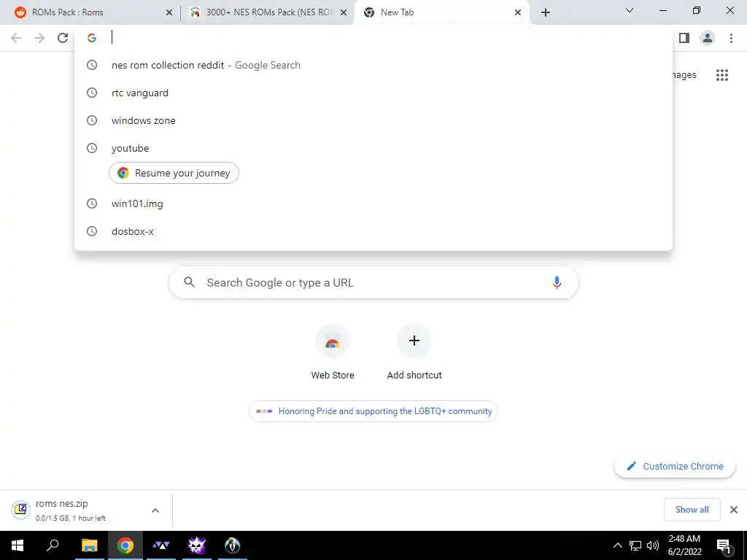
Task: Open the tab search chevron dropdown
Action: (x=630, y=10)
